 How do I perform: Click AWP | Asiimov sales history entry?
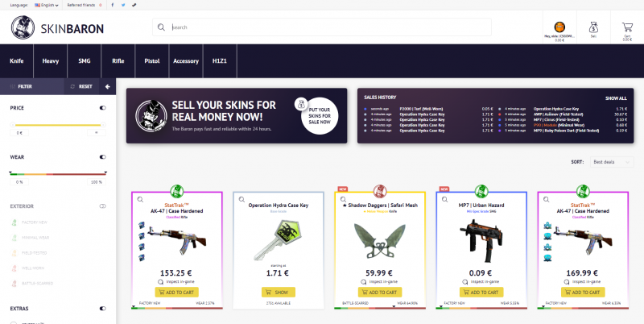pos(558,114)
